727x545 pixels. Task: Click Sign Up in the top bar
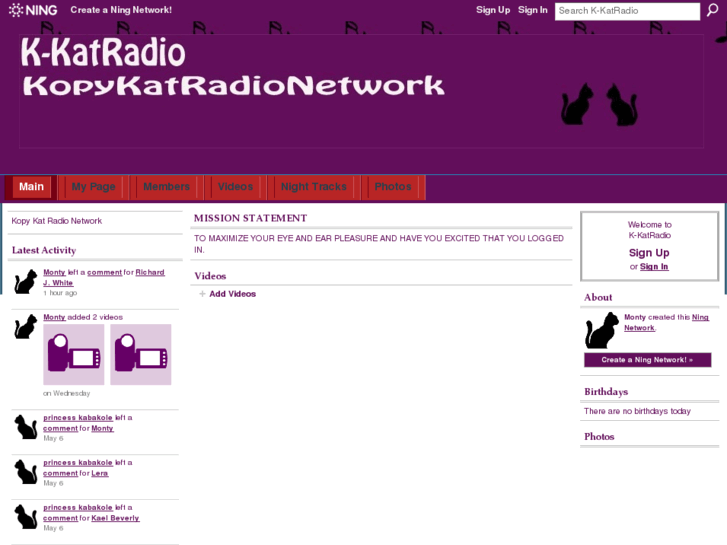(x=493, y=10)
